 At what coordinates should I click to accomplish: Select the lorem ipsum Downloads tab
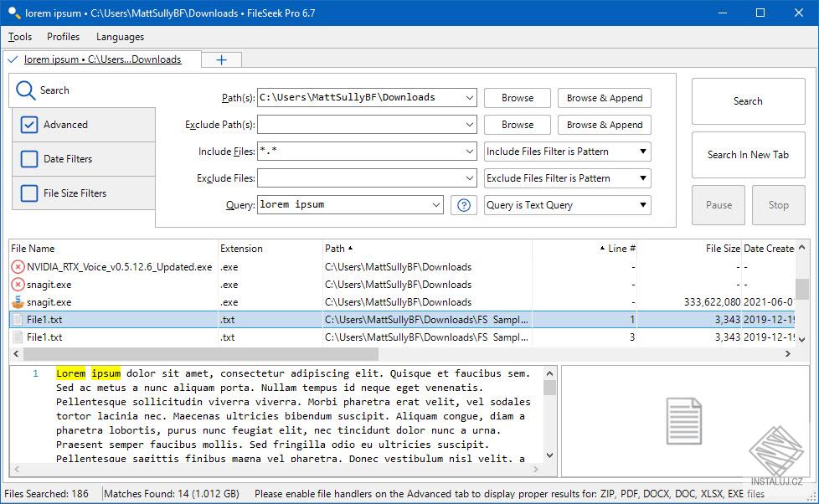click(x=102, y=59)
